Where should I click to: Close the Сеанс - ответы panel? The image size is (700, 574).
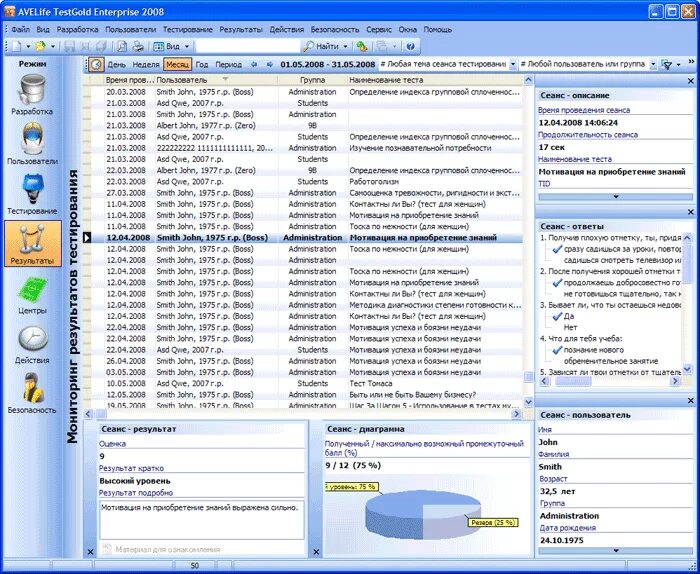pyautogui.click(x=691, y=212)
